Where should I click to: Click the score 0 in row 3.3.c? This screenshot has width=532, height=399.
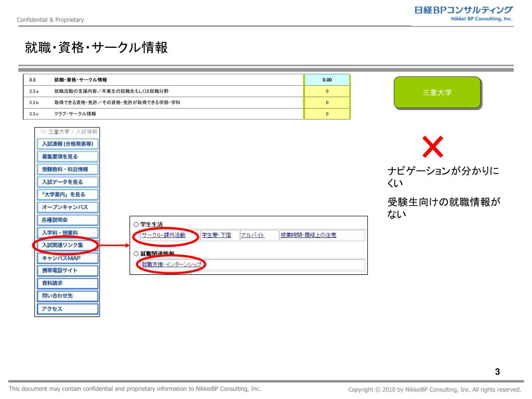pos(327,114)
